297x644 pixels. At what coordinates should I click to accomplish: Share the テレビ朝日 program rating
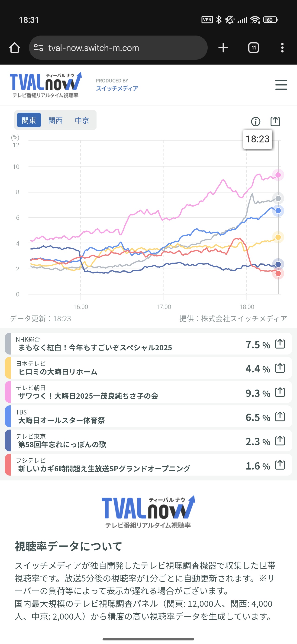tap(280, 392)
